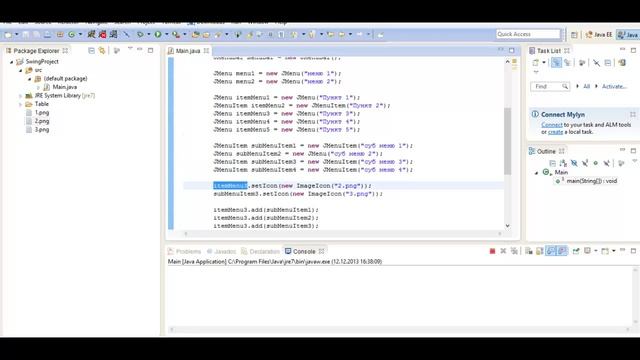The height and width of the screenshot is (360, 640).
Task: Click View Menu triangle in Package Explorer
Action: (130, 49)
